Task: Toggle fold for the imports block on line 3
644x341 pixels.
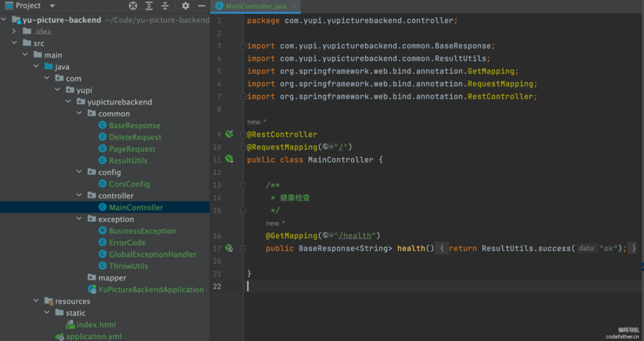Action: tap(243, 46)
